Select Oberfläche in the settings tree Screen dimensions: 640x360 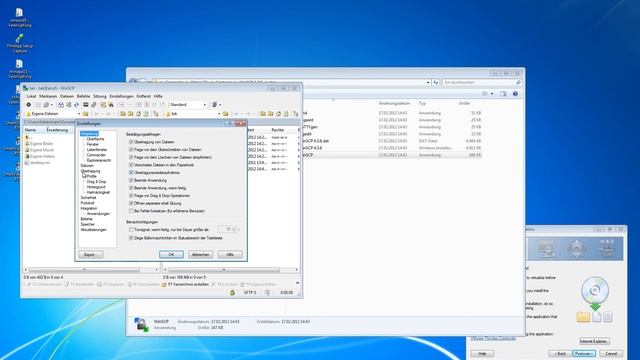pos(96,139)
